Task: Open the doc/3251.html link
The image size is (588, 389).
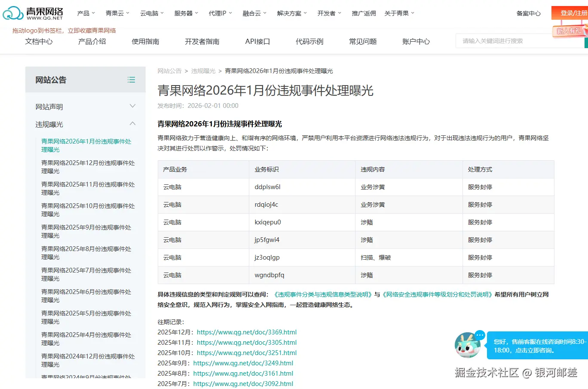Action: pyautogui.click(x=247, y=353)
